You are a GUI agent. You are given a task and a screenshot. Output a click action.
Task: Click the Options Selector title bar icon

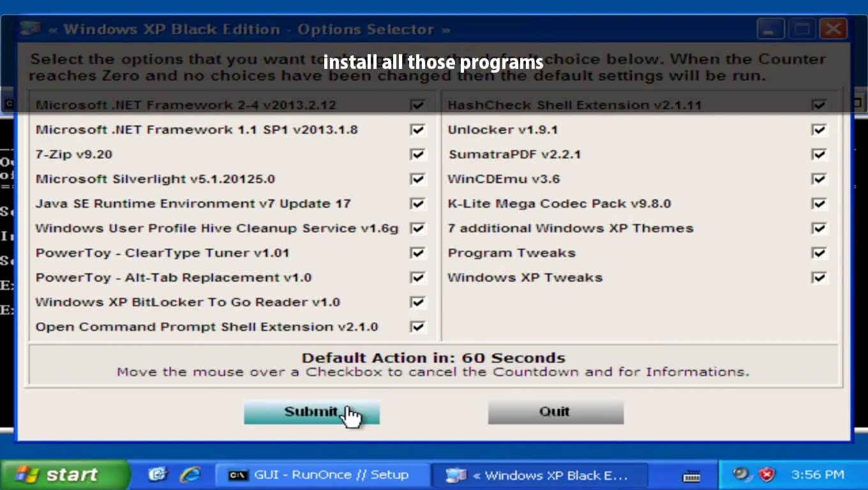click(x=29, y=28)
